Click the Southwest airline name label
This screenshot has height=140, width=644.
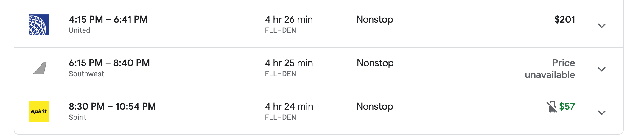[86, 74]
